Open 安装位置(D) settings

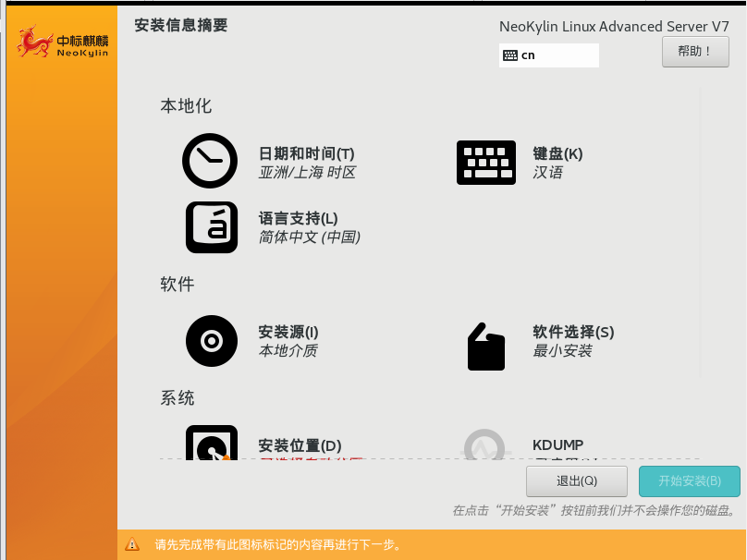300,445
